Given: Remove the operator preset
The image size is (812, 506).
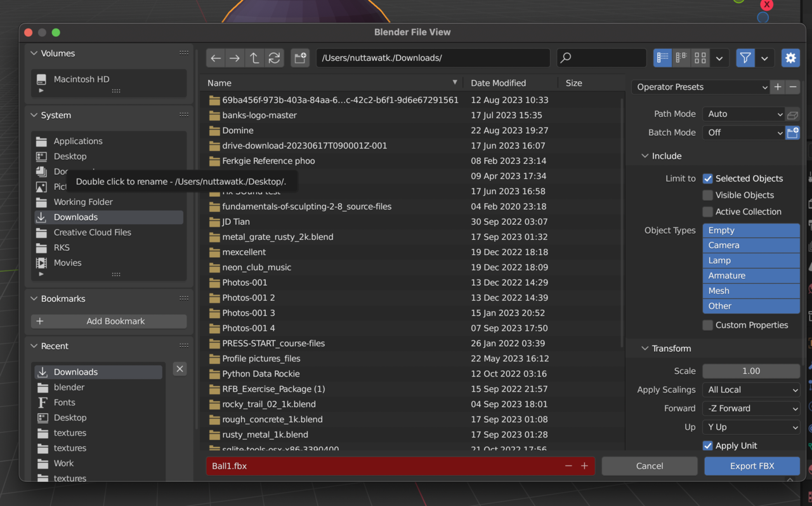Looking at the screenshot, I should coord(792,87).
